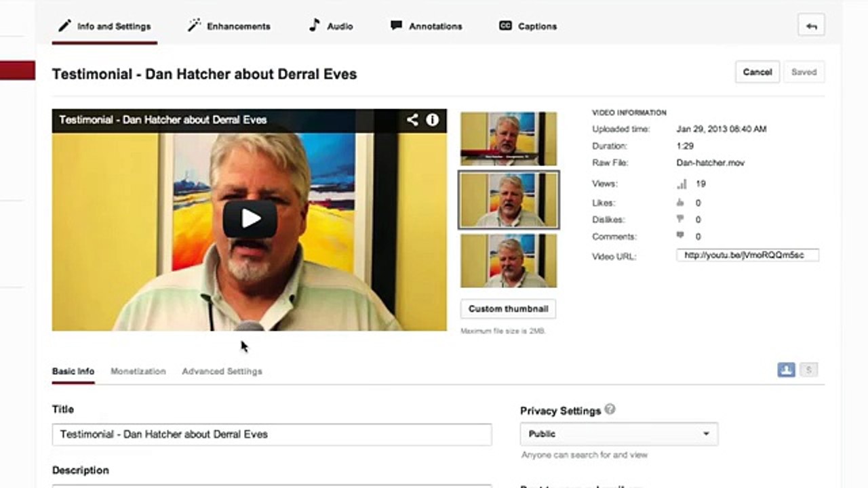The width and height of the screenshot is (868, 488).
Task: Click the magic wand Enhancements icon
Action: (195, 26)
